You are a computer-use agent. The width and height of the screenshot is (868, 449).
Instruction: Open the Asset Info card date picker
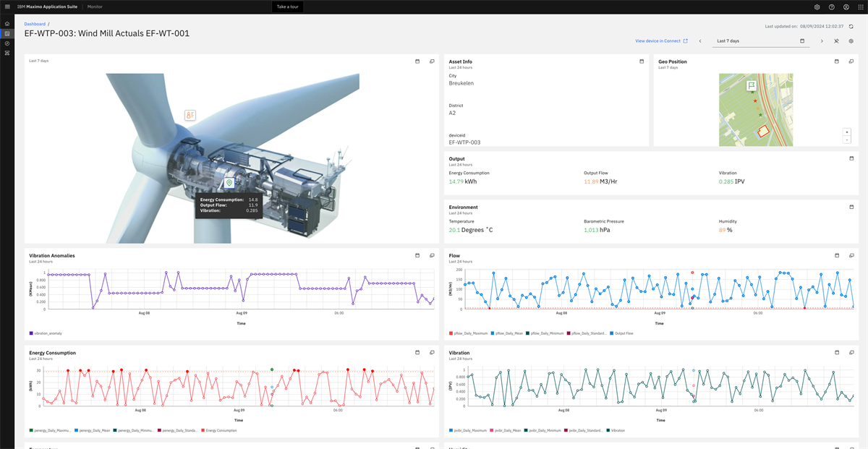coord(642,61)
